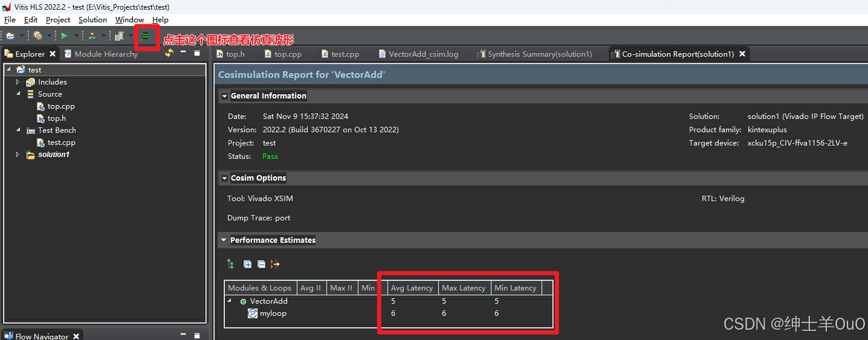This screenshot has width=868, height=340.
Task: Collapse the Source tree node
Action: point(18,94)
